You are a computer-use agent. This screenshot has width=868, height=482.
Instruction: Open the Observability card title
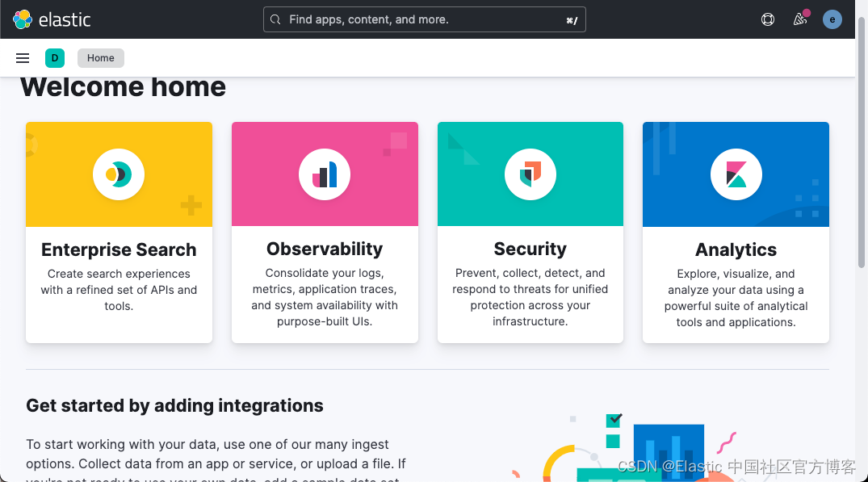coord(325,249)
